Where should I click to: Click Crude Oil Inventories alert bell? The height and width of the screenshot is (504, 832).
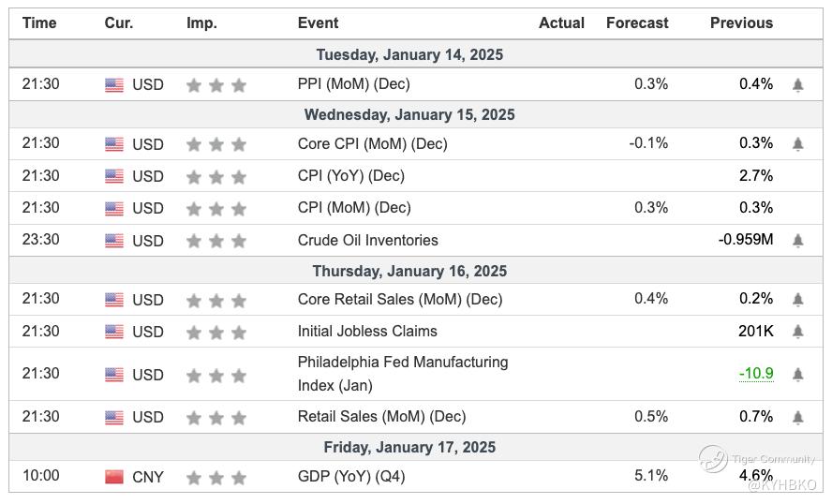click(x=797, y=241)
